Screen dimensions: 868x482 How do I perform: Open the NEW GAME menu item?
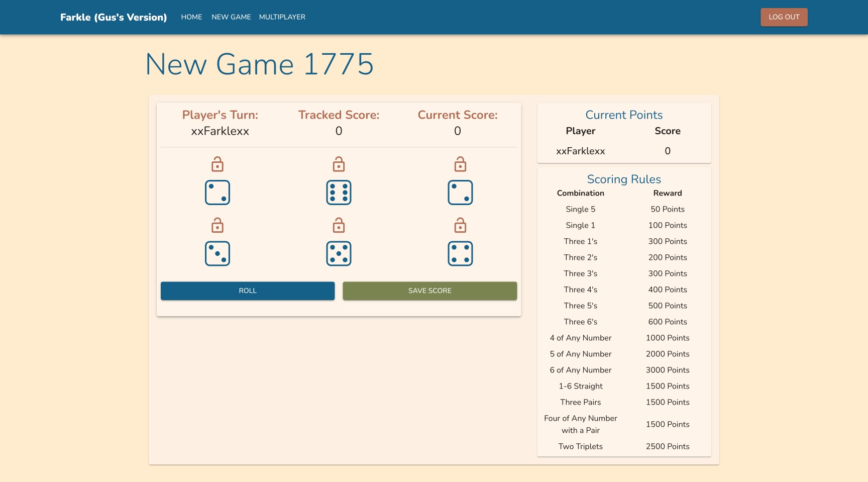tap(231, 17)
